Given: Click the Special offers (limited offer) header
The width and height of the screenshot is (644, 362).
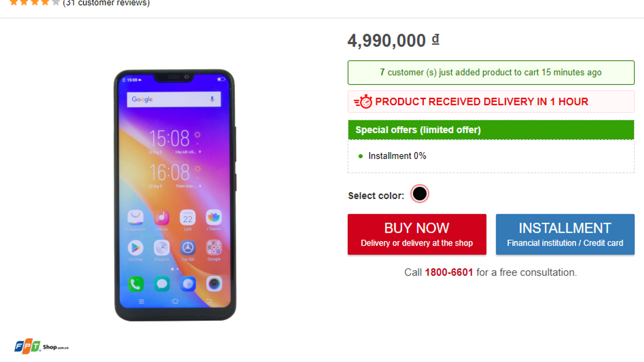Looking at the screenshot, I should coord(418,130).
